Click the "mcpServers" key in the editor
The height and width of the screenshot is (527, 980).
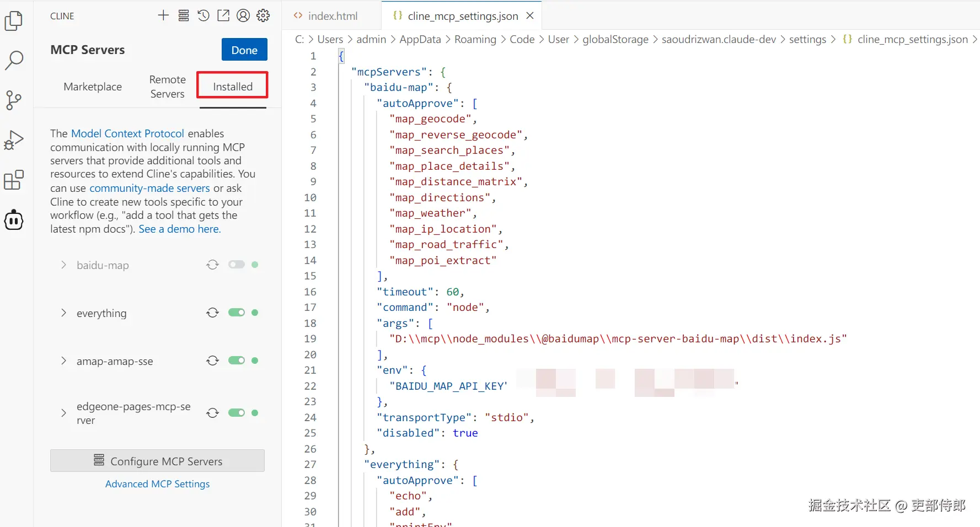389,72
